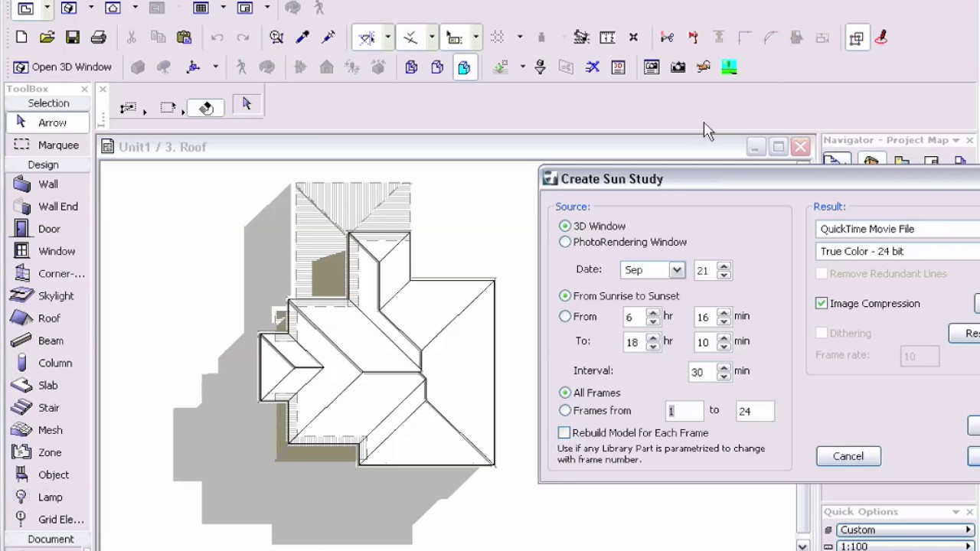Click the Frames from start field
This screenshot has height=551, width=980.
click(684, 411)
